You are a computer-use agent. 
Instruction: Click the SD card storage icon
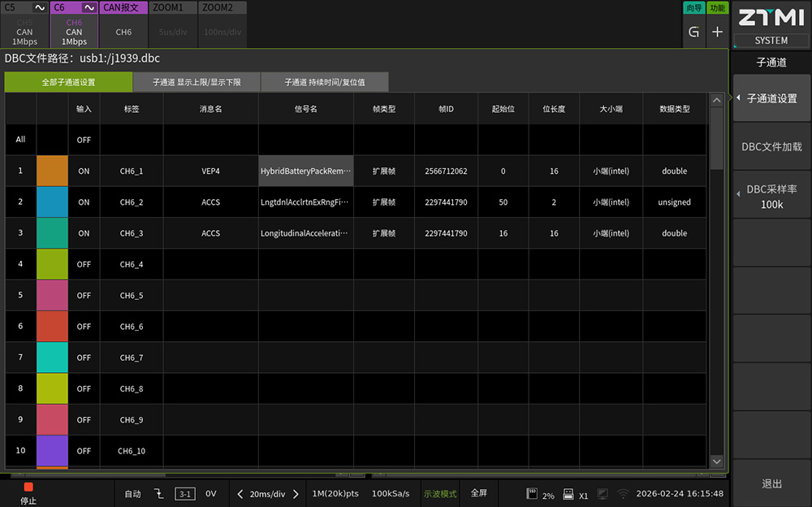click(533, 494)
